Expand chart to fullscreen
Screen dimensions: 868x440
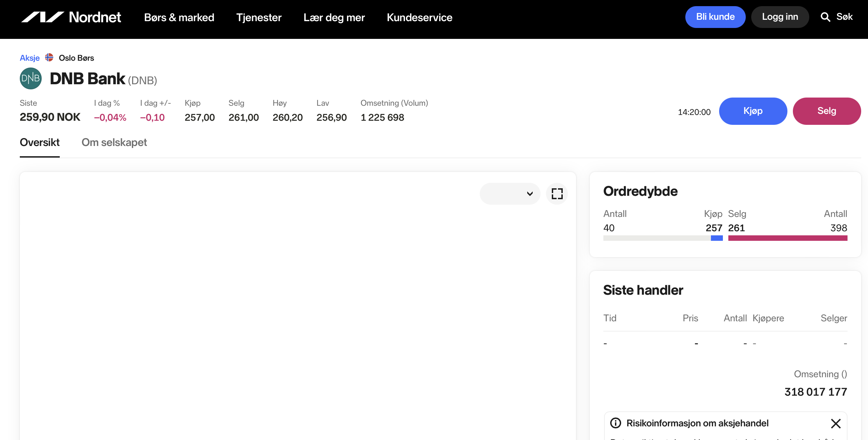click(557, 194)
